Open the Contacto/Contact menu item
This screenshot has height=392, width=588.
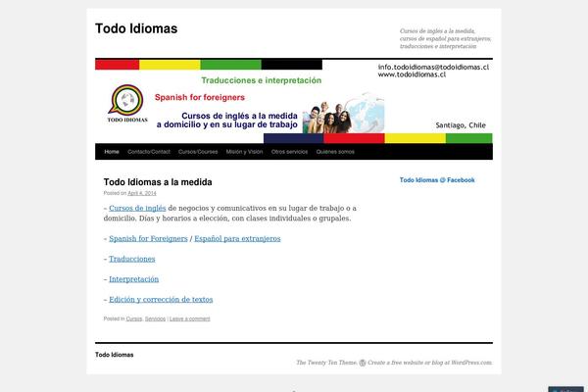tap(149, 152)
